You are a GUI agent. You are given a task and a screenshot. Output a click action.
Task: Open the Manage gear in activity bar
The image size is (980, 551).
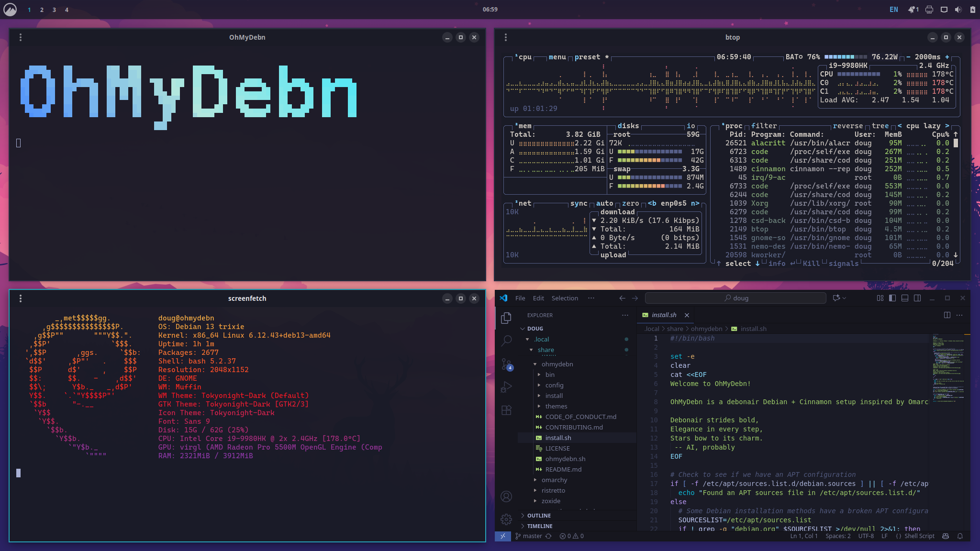[506, 519]
